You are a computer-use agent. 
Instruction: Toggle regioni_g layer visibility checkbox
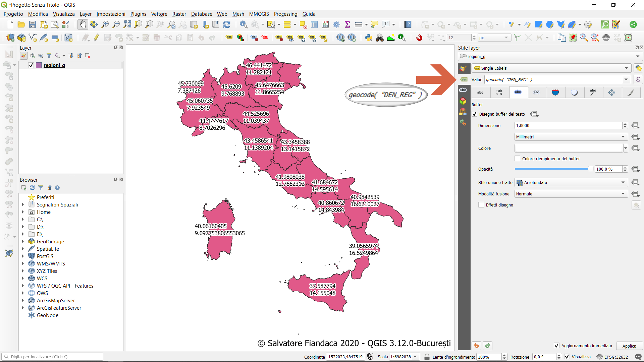(x=31, y=65)
